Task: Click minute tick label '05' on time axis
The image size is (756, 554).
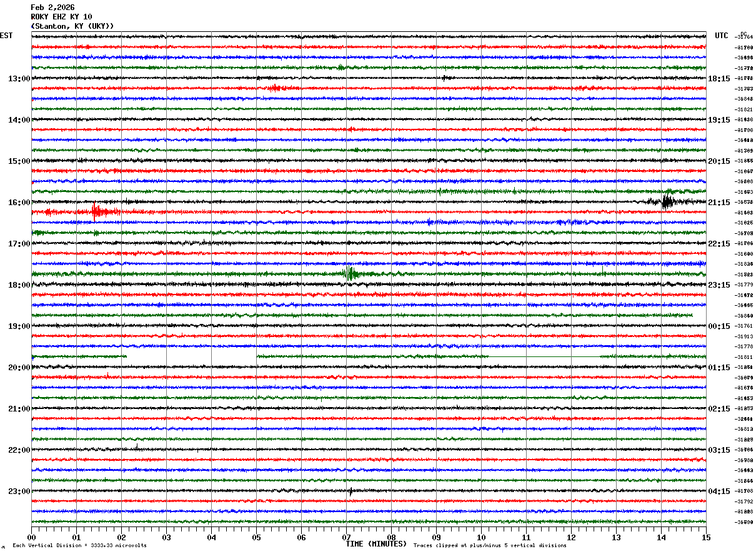Action: tap(256, 538)
